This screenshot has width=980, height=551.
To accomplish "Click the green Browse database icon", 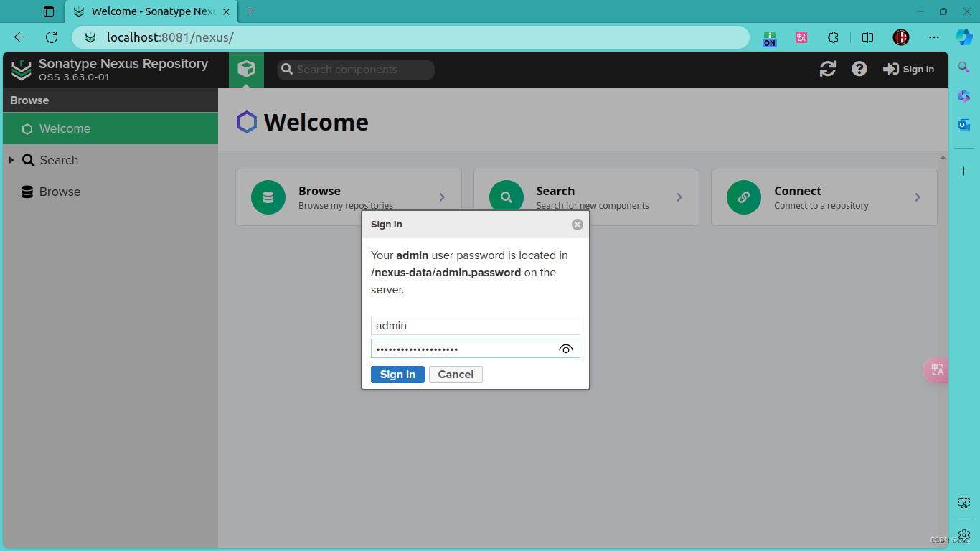I will (x=268, y=197).
